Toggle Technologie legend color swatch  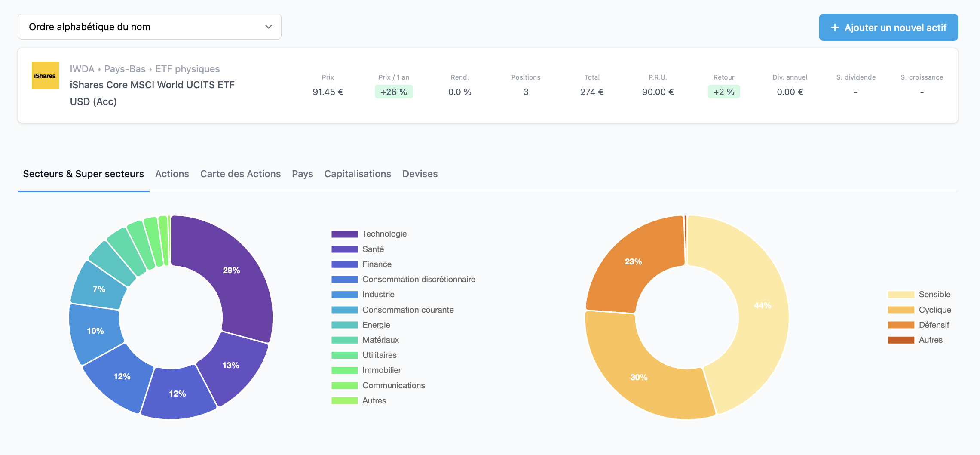coord(344,234)
